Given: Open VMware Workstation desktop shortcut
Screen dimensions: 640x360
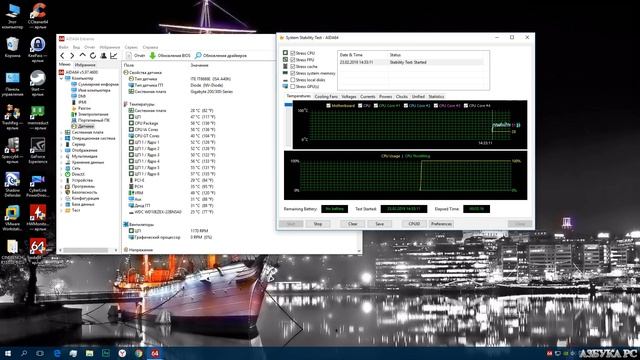Looking at the screenshot, I should [12, 218].
